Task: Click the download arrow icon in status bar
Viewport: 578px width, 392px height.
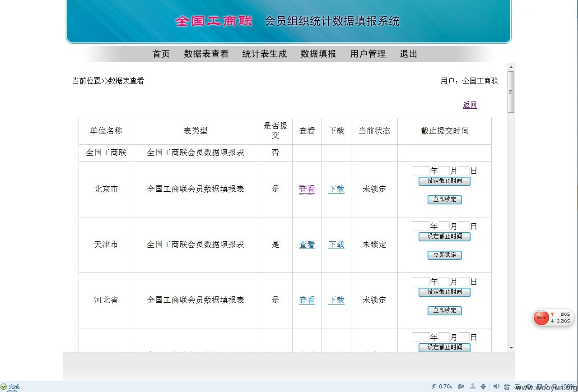Action: pos(483,387)
